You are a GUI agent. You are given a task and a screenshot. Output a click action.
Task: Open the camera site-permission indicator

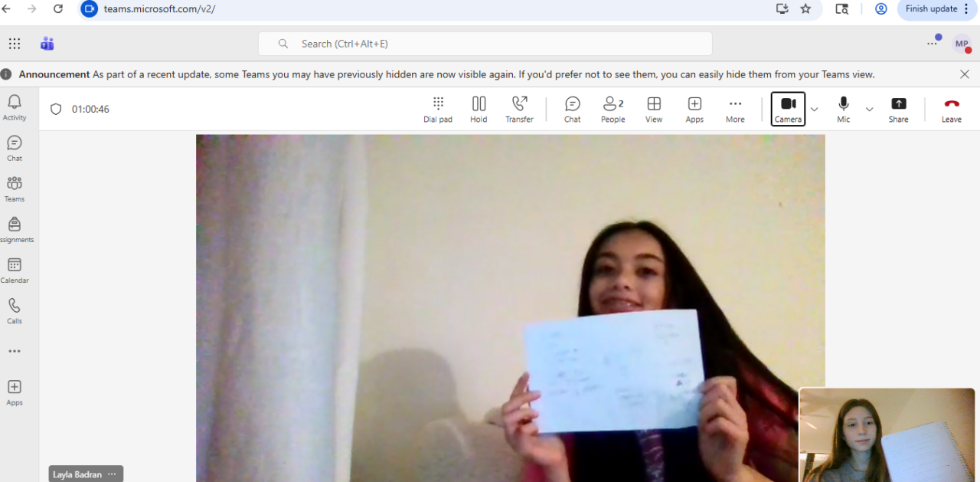(90, 8)
